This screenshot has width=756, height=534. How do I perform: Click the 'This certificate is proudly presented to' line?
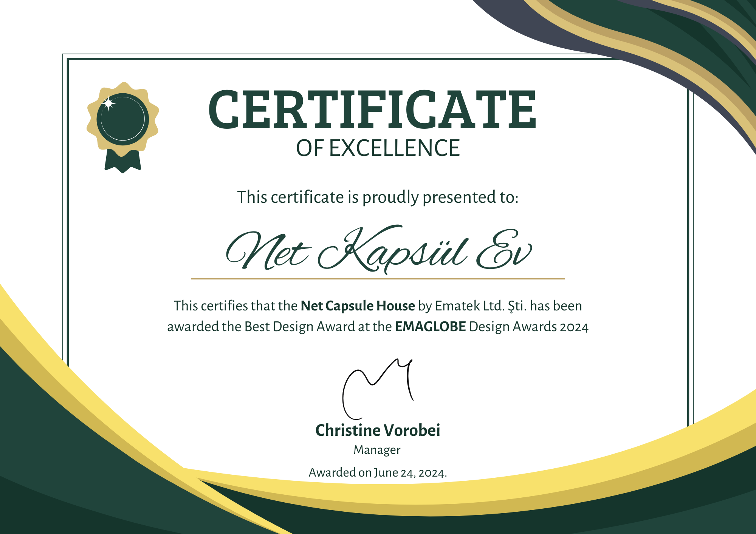pyautogui.click(x=378, y=197)
